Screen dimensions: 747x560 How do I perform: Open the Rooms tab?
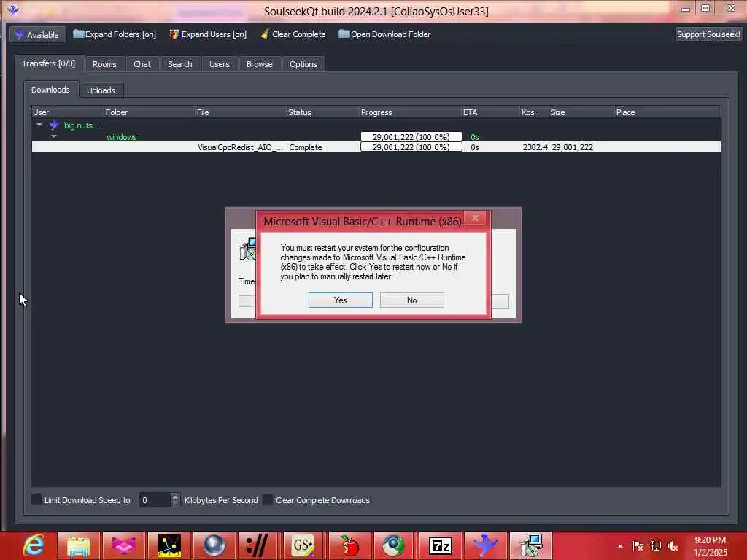(x=104, y=64)
